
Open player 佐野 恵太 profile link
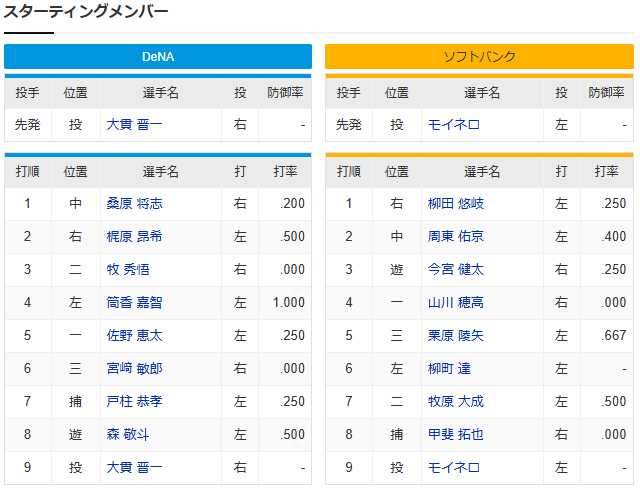click(134, 336)
